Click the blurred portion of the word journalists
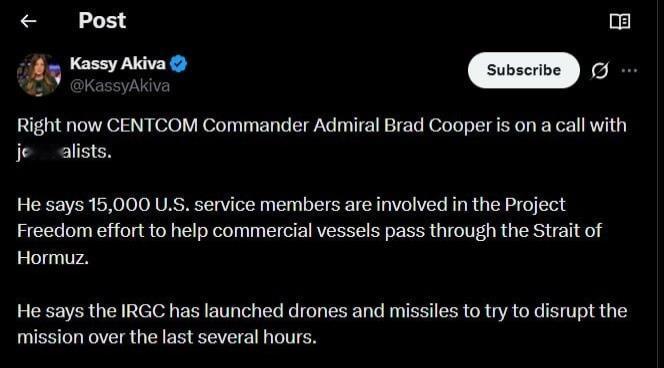The width and height of the screenshot is (664, 368). pyautogui.click(x=42, y=152)
